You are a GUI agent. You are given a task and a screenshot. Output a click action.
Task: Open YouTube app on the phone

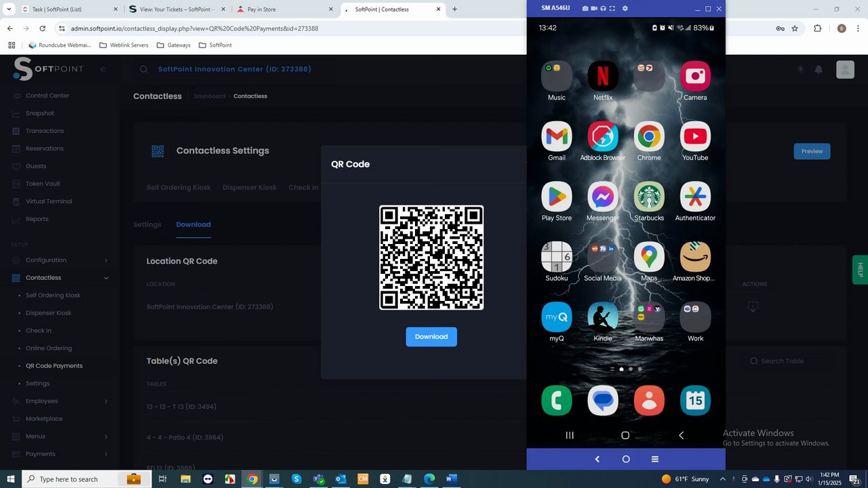point(695,136)
